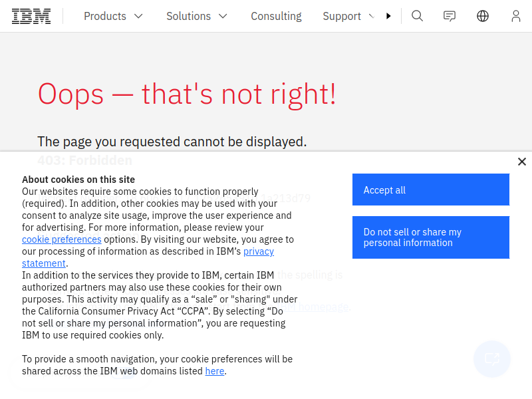Open the cookie preferences link
Image resolution: width=532 pixels, height=399 pixels.
click(x=62, y=239)
